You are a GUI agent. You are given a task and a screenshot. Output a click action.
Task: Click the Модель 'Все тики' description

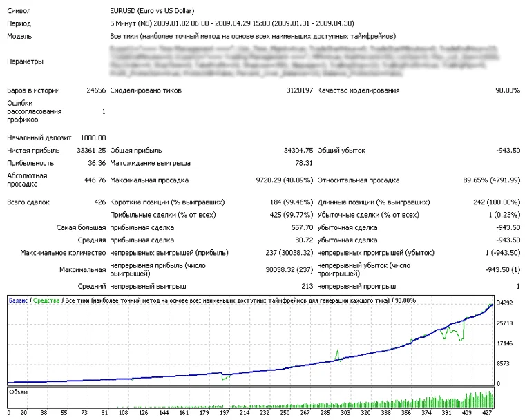pyautogui.click(x=253, y=36)
